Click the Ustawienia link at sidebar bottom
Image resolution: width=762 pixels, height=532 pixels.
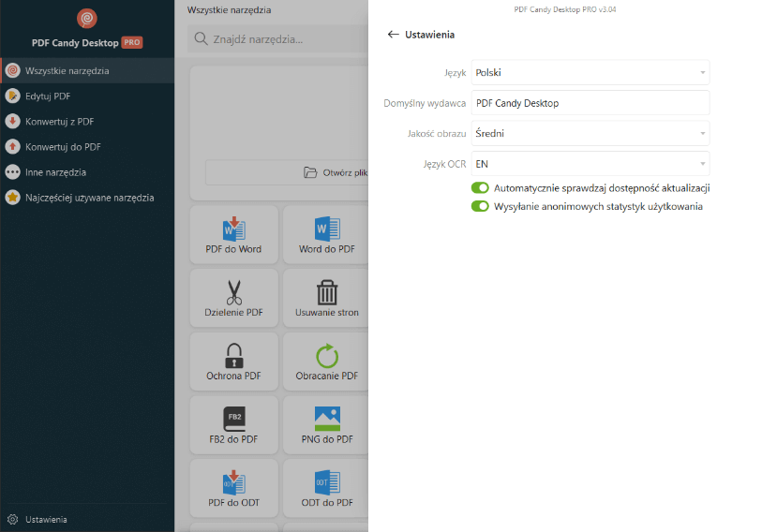(x=46, y=520)
